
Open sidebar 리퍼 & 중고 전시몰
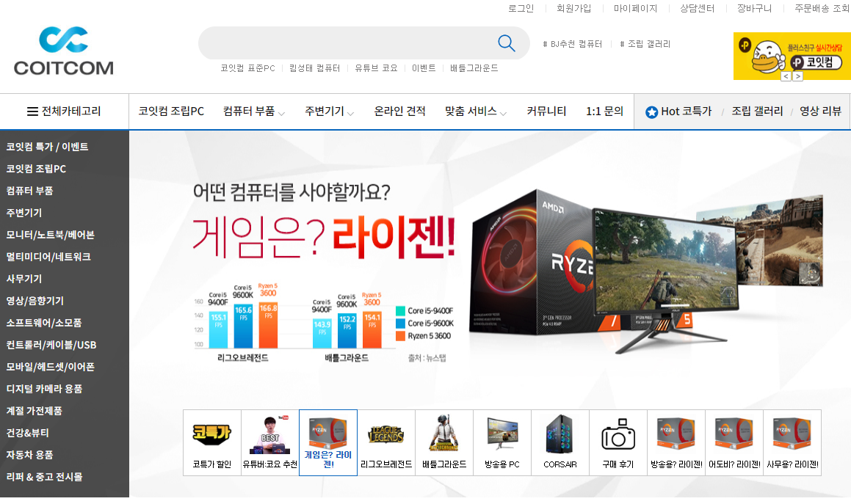[x=45, y=477]
